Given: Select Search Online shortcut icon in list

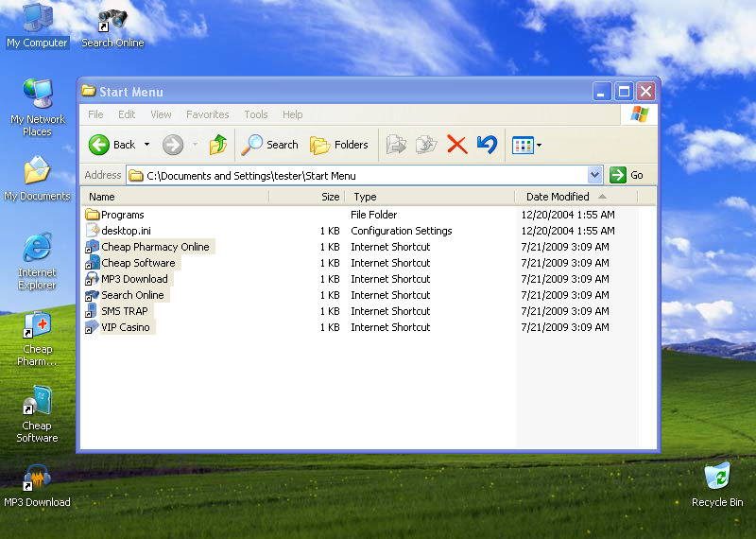Looking at the screenshot, I should [92, 295].
